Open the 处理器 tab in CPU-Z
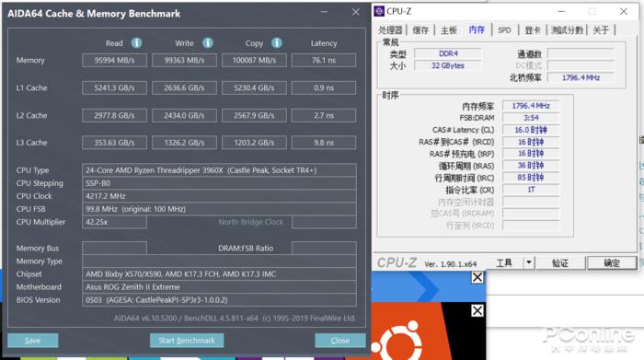This screenshot has height=360, width=644. pyautogui.click(x=390, y=30)
